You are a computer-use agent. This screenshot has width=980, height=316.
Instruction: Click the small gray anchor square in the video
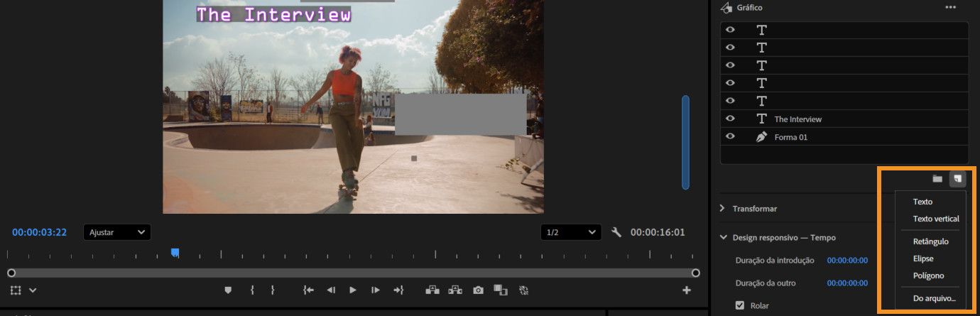click(x=414, y=158)
